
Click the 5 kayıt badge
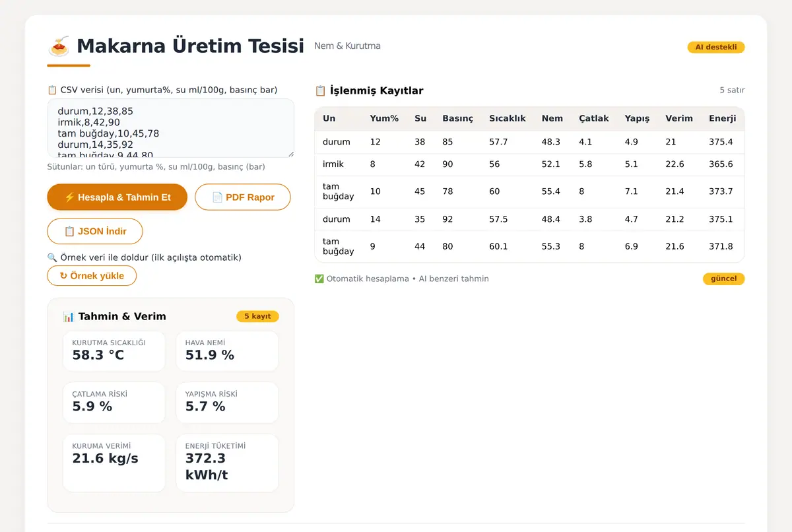(257, 316)
